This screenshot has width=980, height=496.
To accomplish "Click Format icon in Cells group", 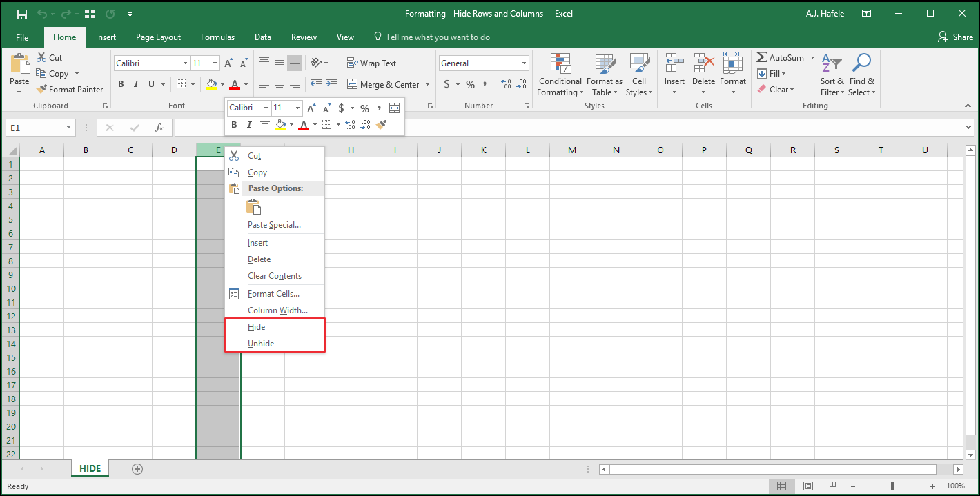I will pyautogui.click(x=732, y=63).
